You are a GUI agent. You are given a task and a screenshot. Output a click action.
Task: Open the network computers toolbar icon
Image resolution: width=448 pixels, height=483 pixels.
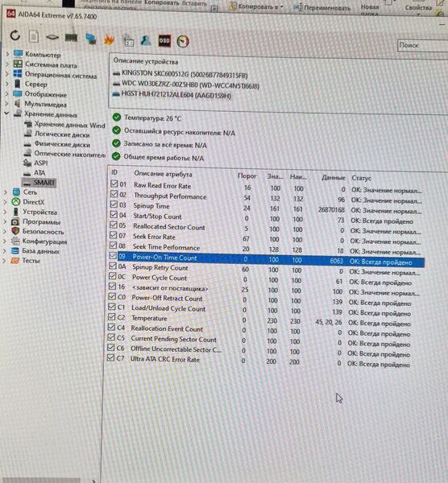90,39
